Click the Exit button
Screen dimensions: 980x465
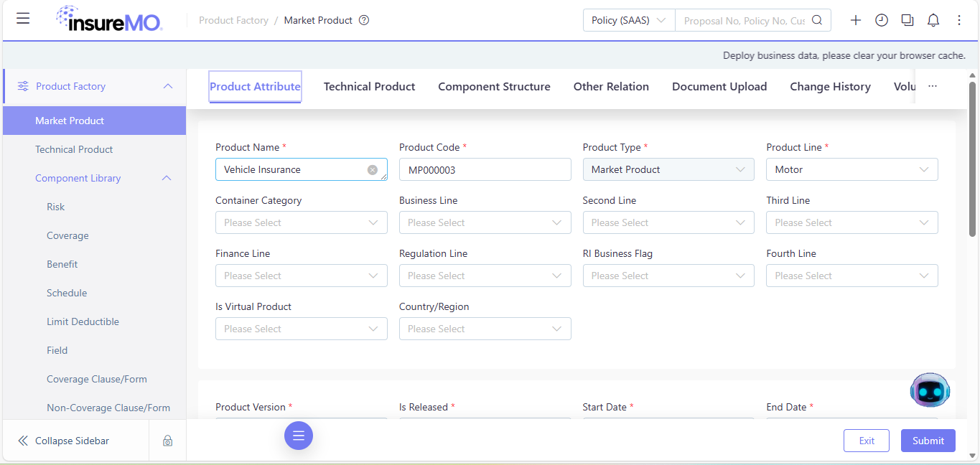click(x=867, y=441)
